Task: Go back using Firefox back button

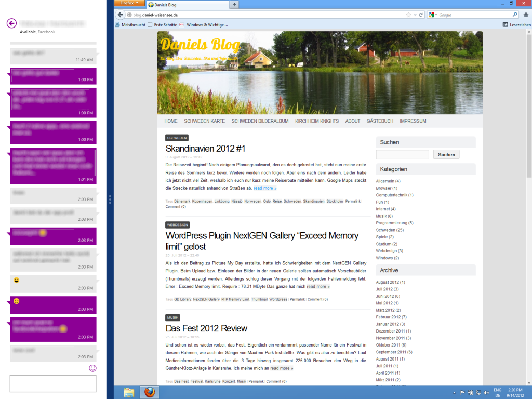Action: (120, 15)
